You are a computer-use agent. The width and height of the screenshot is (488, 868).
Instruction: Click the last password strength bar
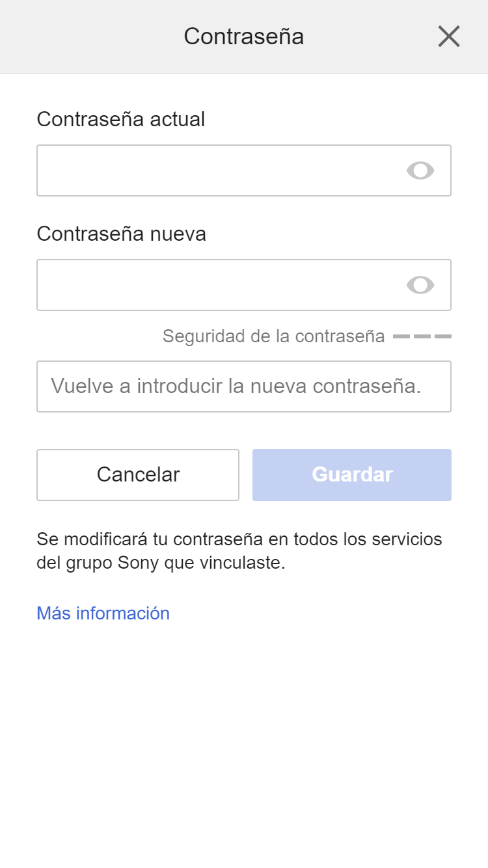coord(443,336)
